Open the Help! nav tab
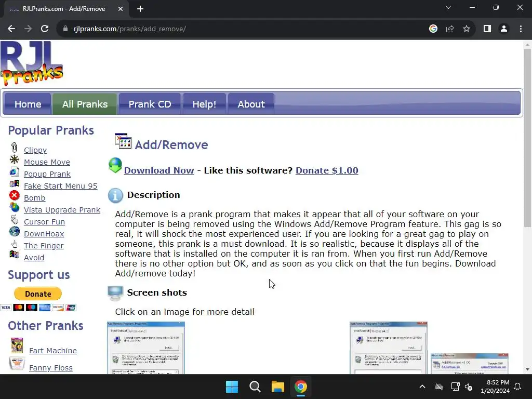Screen dimensions: 532x399 click(204, 104)
